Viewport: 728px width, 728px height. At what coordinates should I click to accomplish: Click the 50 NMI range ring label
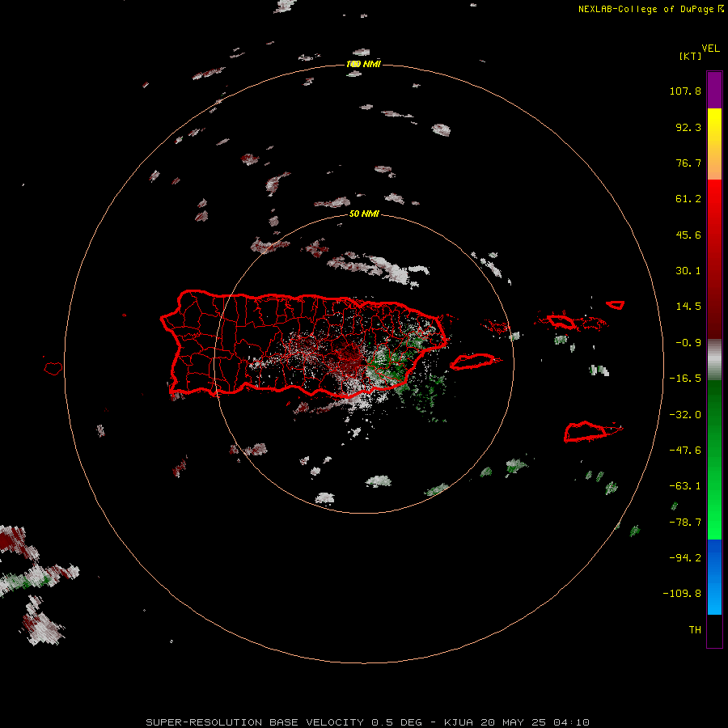point(364,214)
